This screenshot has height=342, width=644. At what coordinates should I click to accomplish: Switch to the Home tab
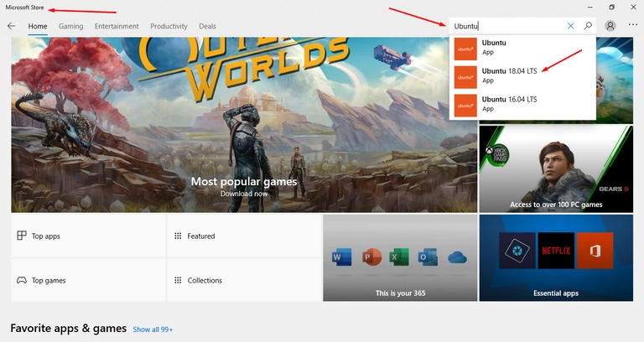(x=38, y=26)
